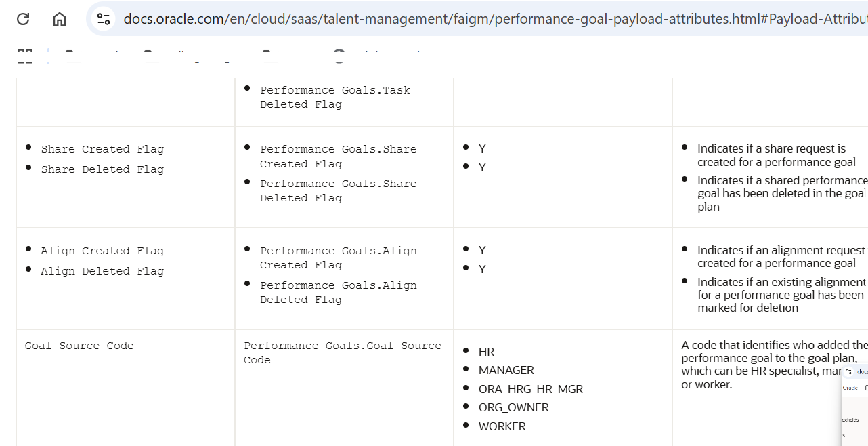The width and height of the screenshot is (868, 446).
Task: Click the Align Created Flag entry
Action: (x=102, y=250)
